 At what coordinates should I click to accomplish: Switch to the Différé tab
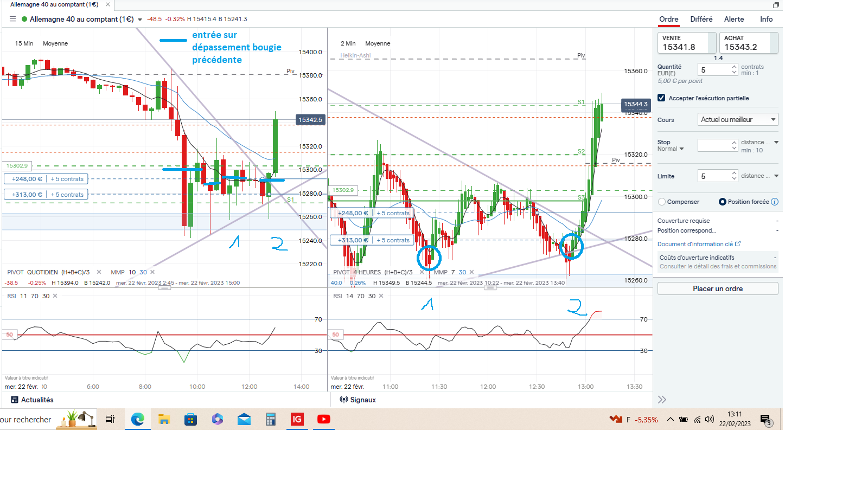coord(701,19)
